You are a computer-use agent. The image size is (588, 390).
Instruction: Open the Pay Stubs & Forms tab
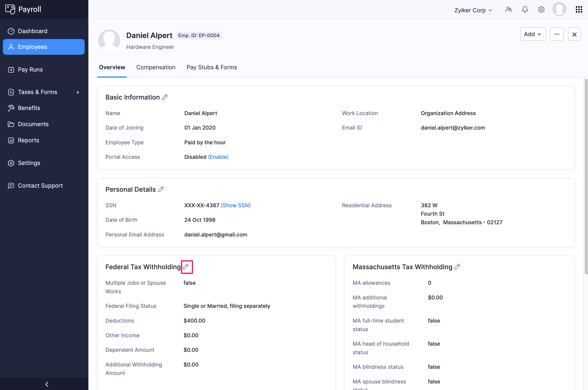[212, 67]
